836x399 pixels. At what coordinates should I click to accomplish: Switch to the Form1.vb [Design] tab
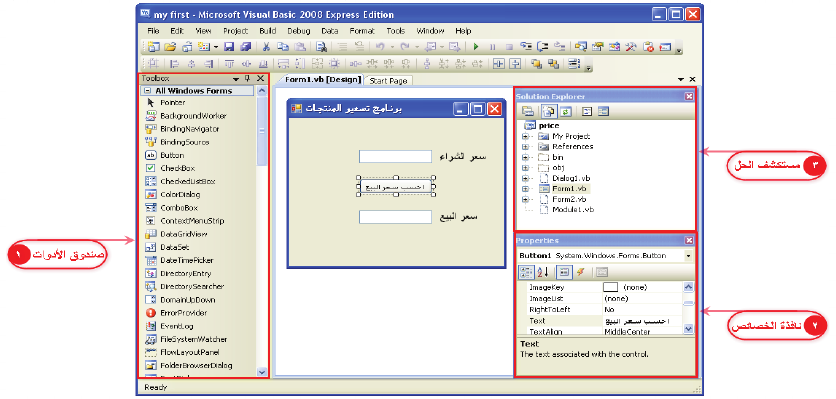323,79
